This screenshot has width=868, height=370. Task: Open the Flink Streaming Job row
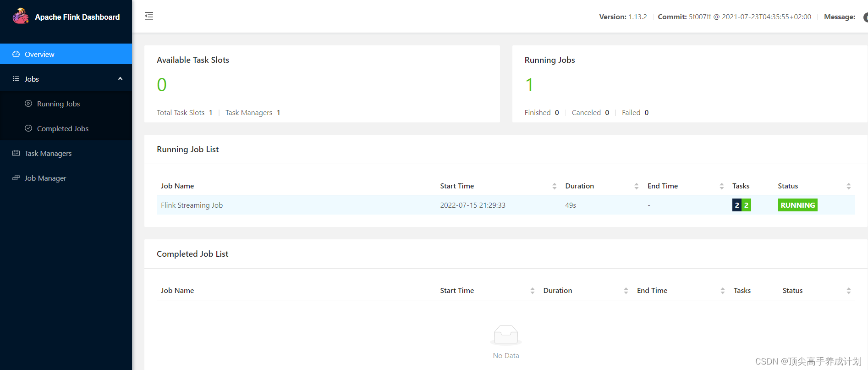[x=192, y=205]
